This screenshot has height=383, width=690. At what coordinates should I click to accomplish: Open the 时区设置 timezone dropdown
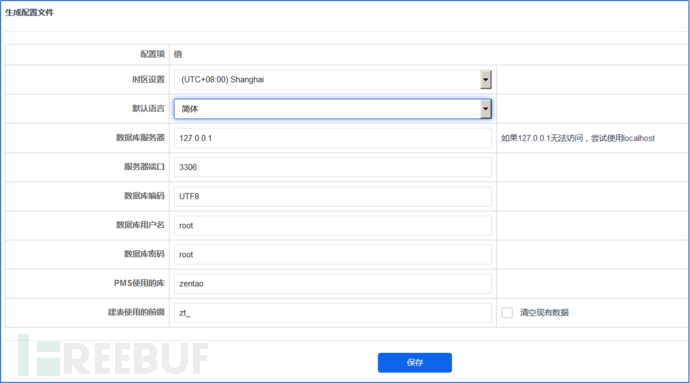click(x=333, y=80)
